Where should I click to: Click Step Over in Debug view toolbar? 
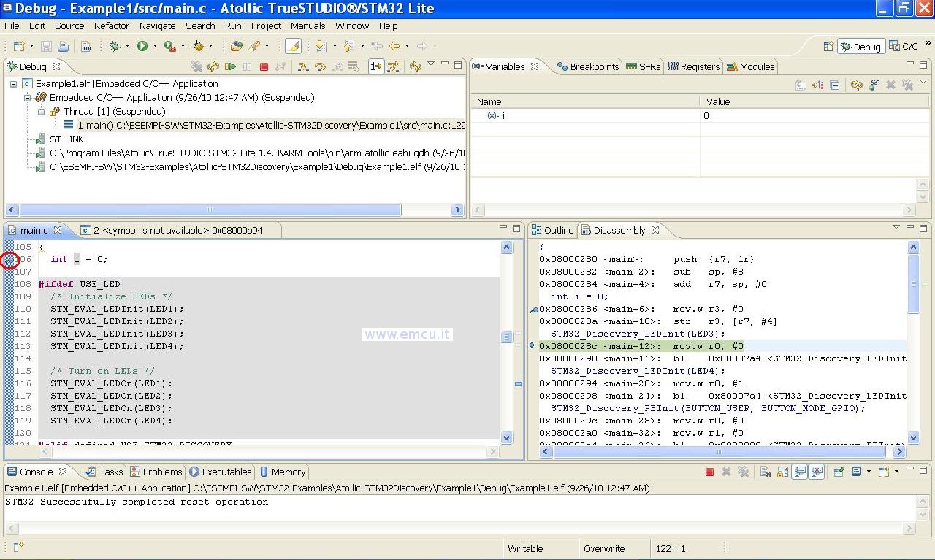coord(320,66)
